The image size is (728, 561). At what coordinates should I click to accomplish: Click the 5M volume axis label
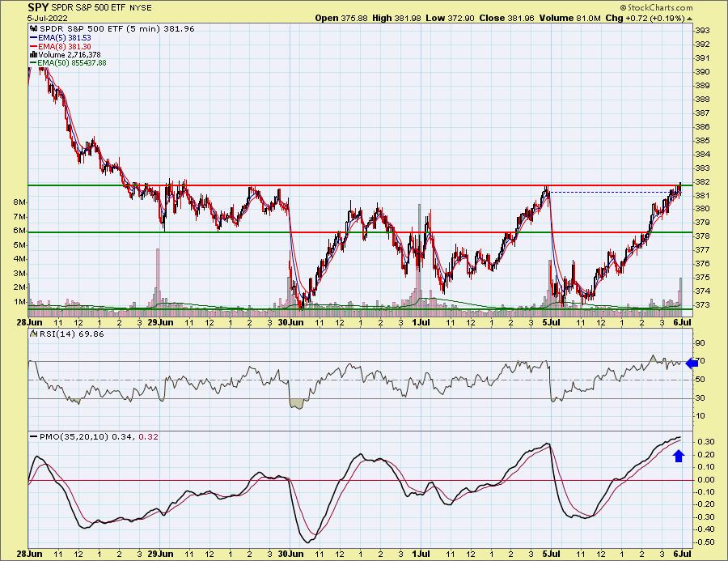tap(19, 245)
